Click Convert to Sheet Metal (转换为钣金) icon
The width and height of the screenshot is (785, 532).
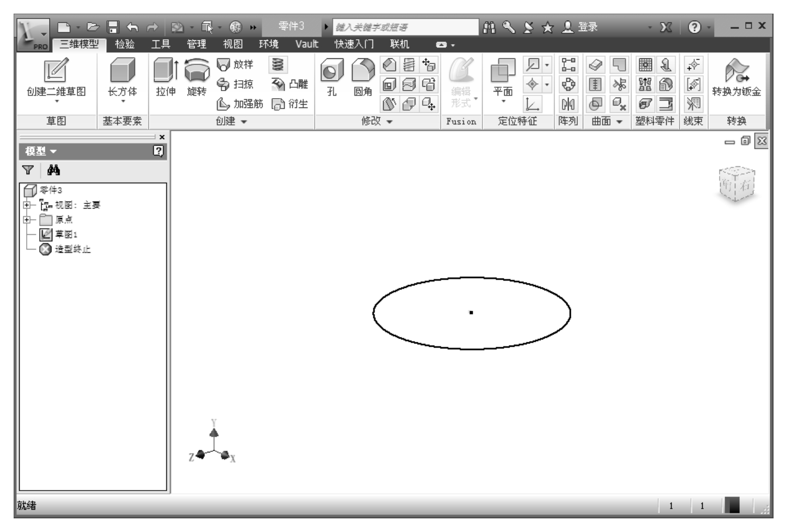[x=736, y=71]
